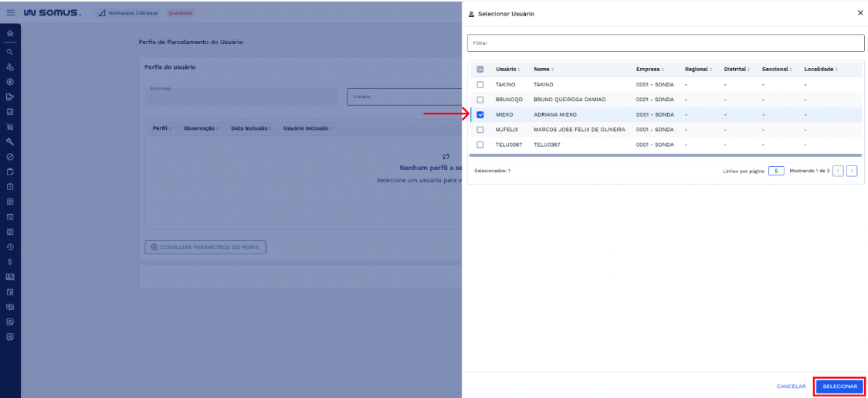Click the Workspace Cobrança icon chip
The height and width of the screenshot is (398, 868).
coord(128,12)
